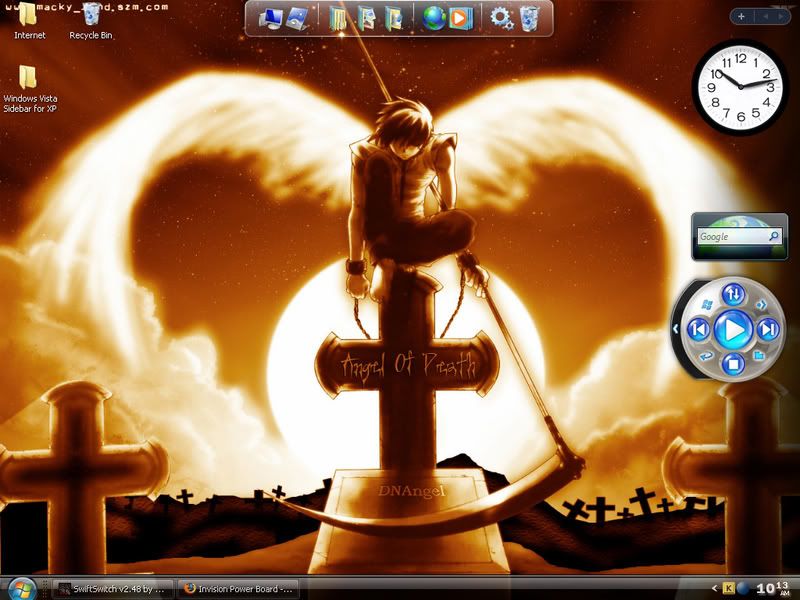The height and width of the screenshot is (600, 800).
Task: Open the music folder icon in dock
Action: (394, 19)
